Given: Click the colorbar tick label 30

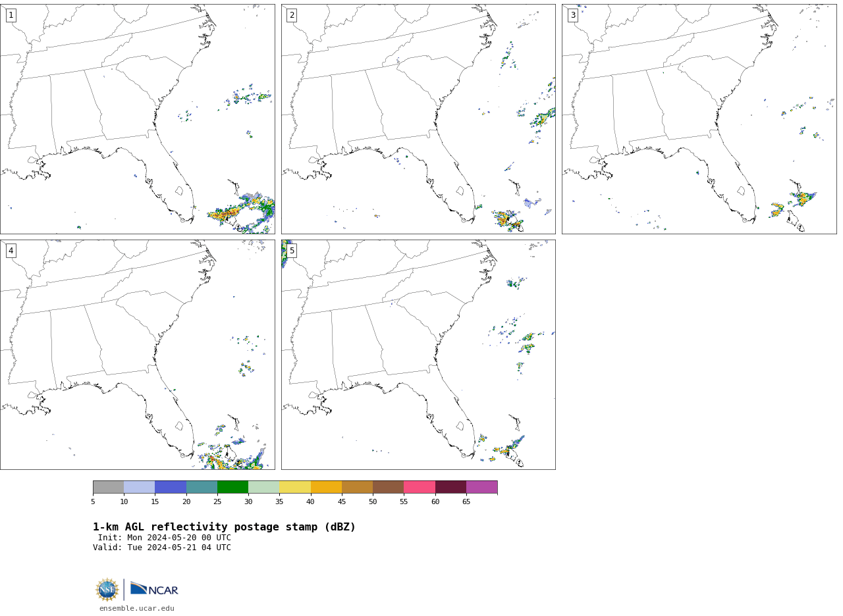Looking at the screenshot, I should 248,502.
